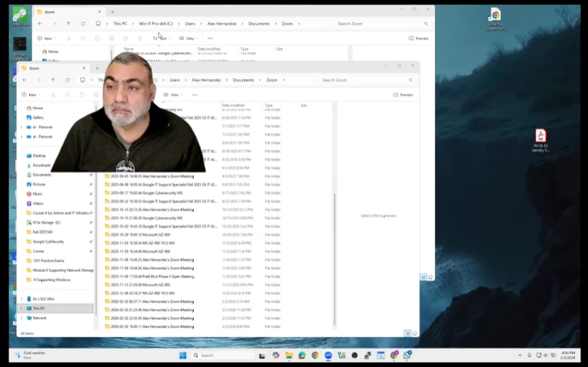Screen dimensions: 588x367
Task: Go up one folder in the front Zoom window
Action: [53, 80]
